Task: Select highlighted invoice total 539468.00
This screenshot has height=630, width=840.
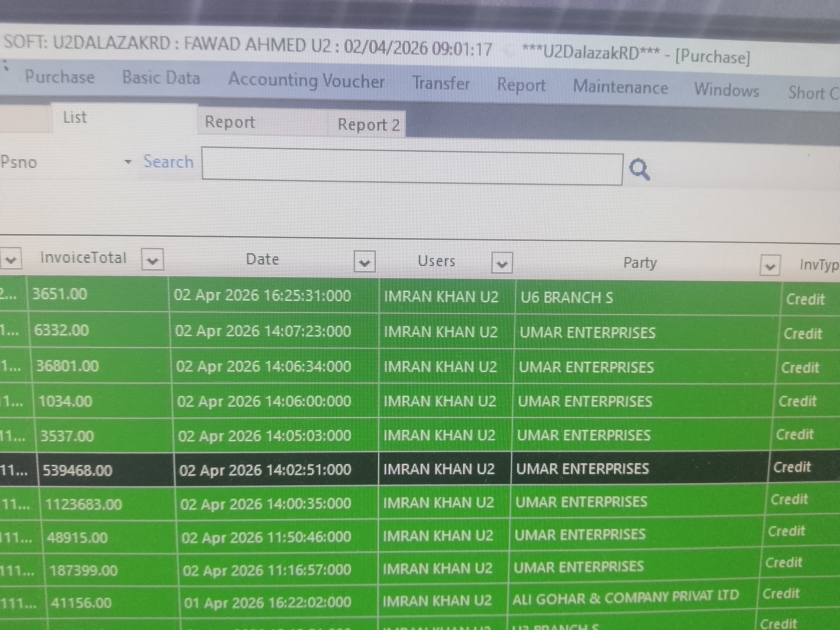Action: pos(106,470)
